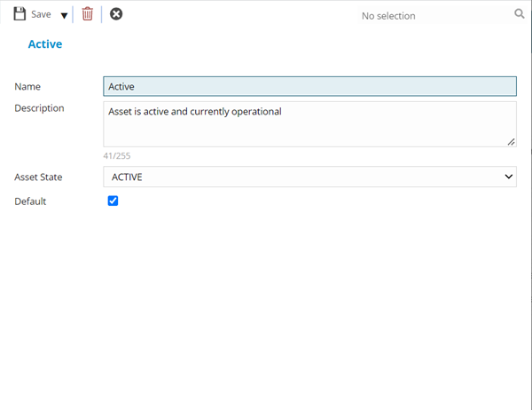Viewport: 532px width, 410px height.
Task: Open the Save options dropdown arrow
Action: click(64, 15)
